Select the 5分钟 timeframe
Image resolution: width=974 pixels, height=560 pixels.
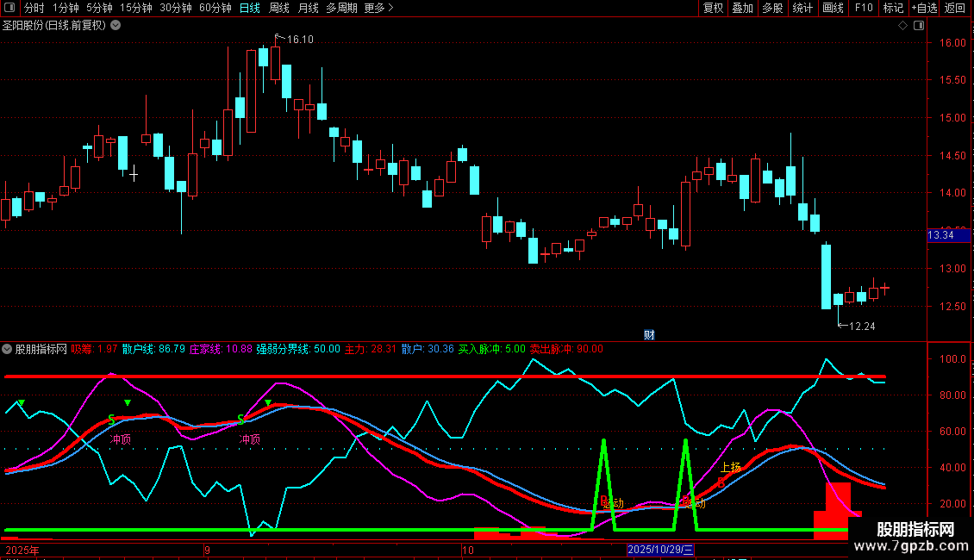click(x=99, y=8)
